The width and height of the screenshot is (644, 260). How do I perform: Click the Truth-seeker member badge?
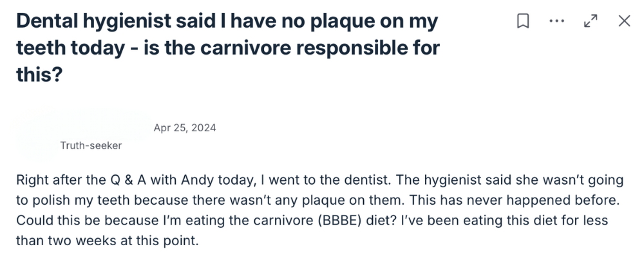click(91, 145)
